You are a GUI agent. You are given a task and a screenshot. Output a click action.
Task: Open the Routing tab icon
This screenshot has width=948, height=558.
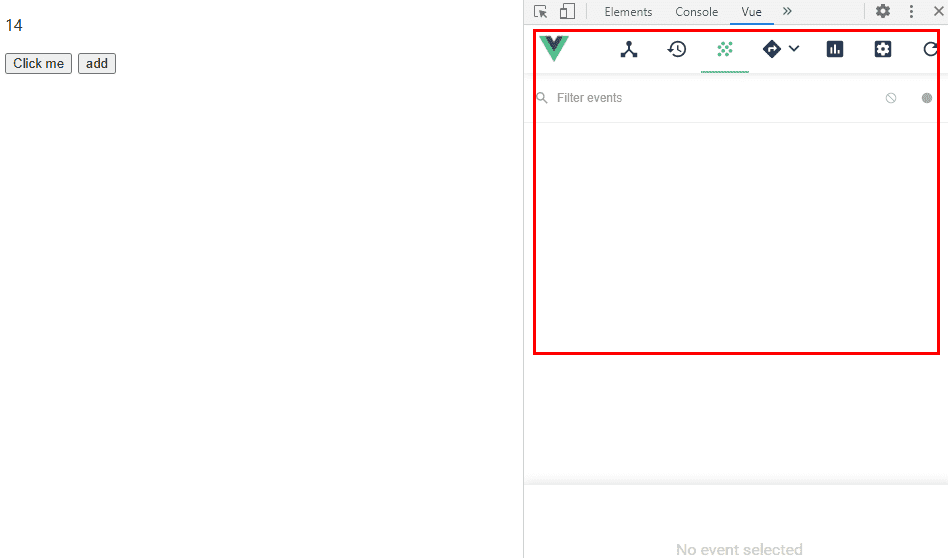pyautogui.click(x=772, y=49)
